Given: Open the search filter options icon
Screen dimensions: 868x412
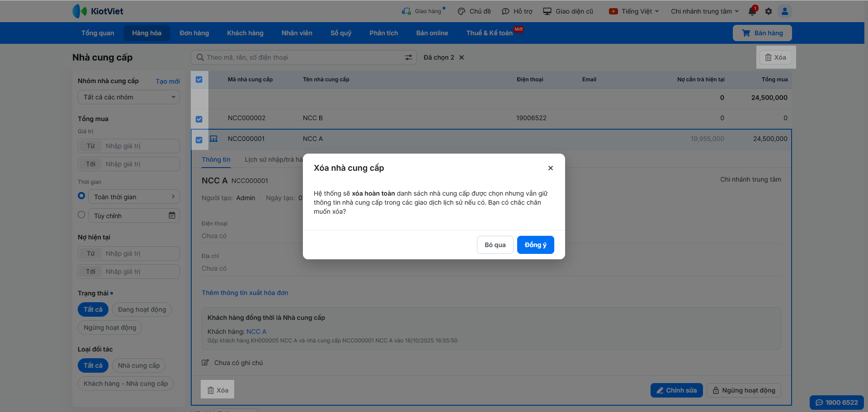Looking at the screenshot, I should pos(409,57).
